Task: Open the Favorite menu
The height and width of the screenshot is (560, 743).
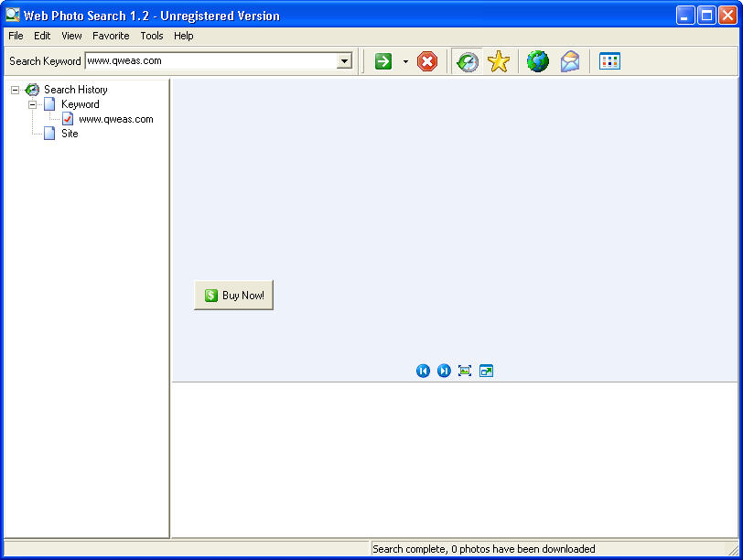Action: coord(111,36)
